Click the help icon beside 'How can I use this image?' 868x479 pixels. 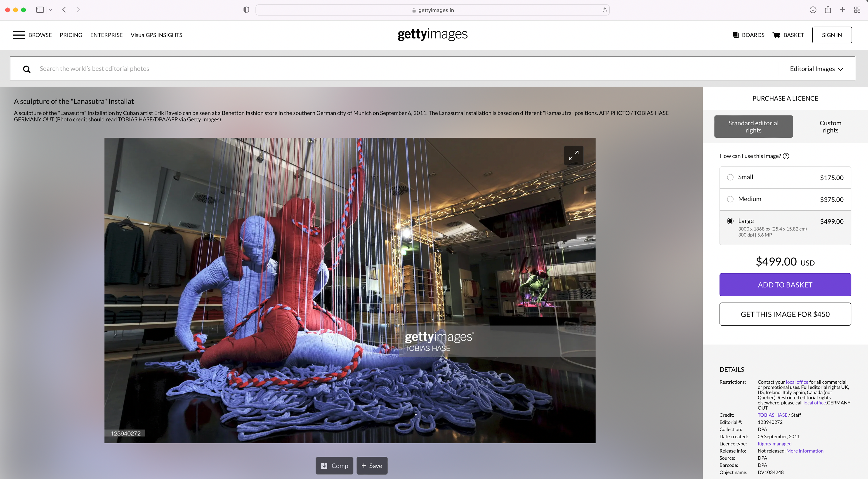786,156
